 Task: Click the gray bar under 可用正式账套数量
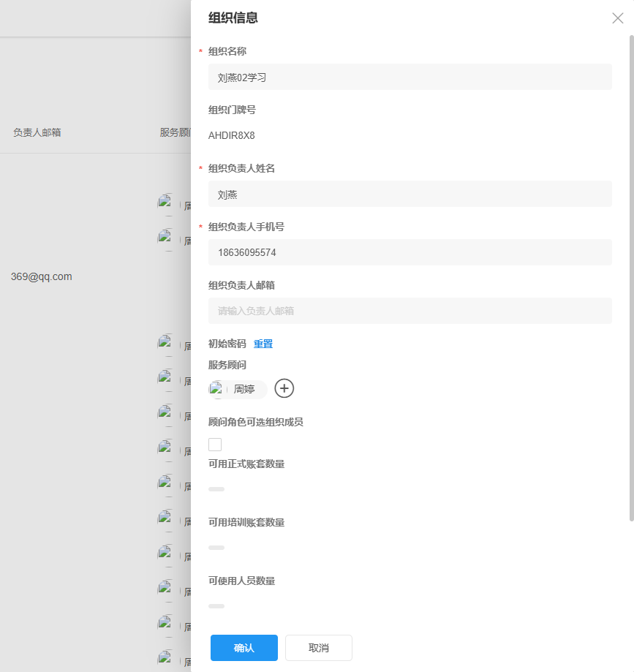coord(216,488)
